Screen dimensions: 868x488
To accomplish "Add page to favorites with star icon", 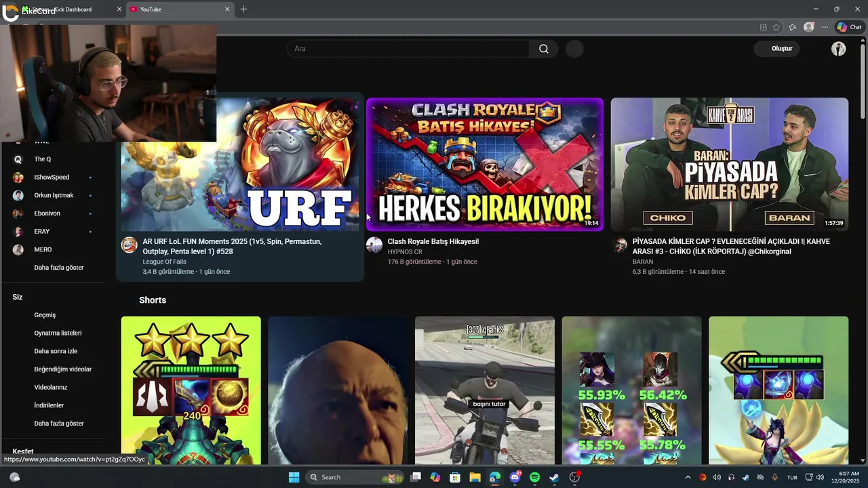I will click(776, 27).
